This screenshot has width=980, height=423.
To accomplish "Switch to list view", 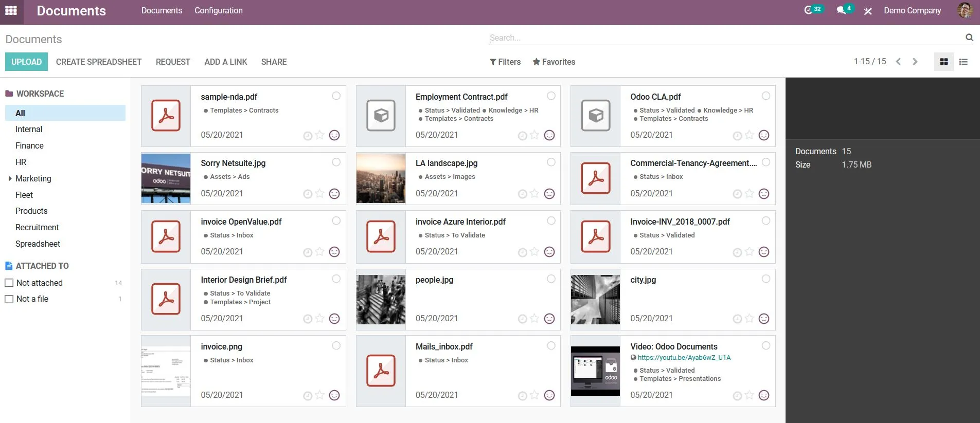I will point(964,62).
